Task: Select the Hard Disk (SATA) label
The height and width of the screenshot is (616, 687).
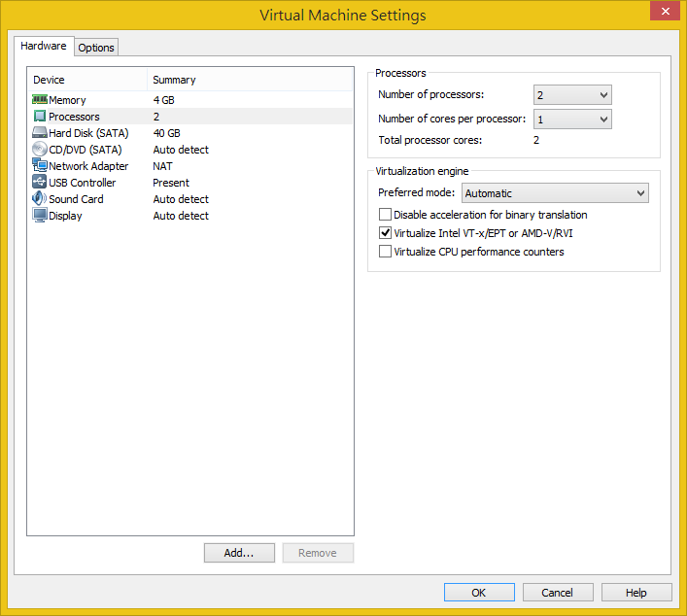Action: point(88,133)
